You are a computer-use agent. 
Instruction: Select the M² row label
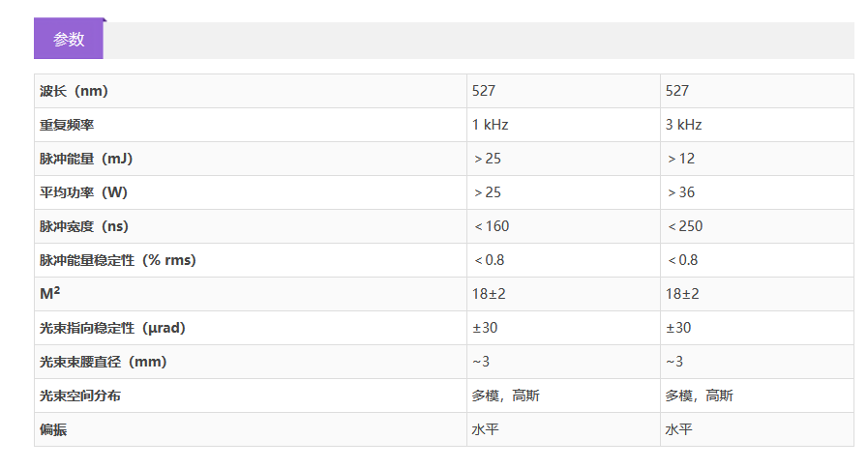(x=49, y=294)
